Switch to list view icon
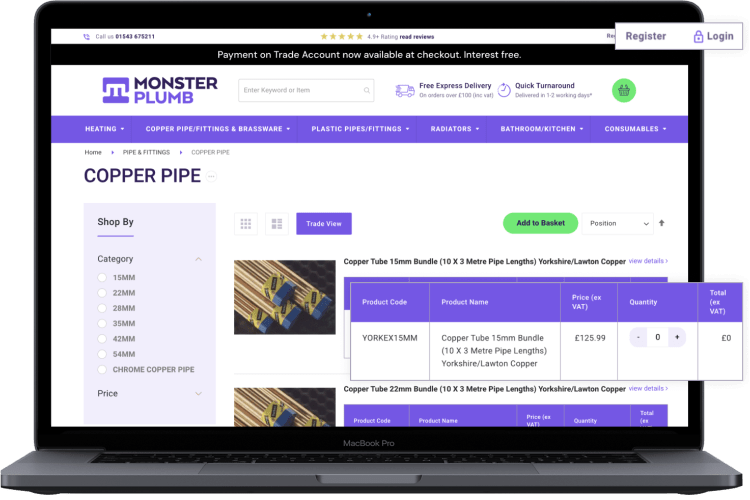750x500 pixels. (277, 223)
